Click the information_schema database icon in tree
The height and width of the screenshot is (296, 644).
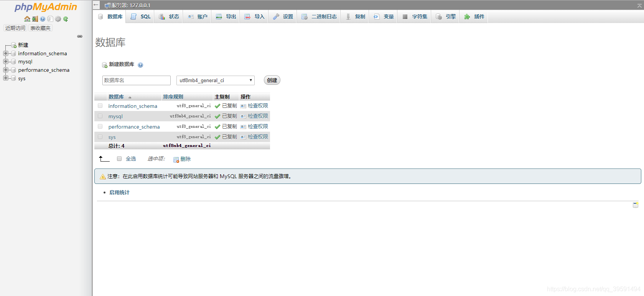(x=14, y=53)
